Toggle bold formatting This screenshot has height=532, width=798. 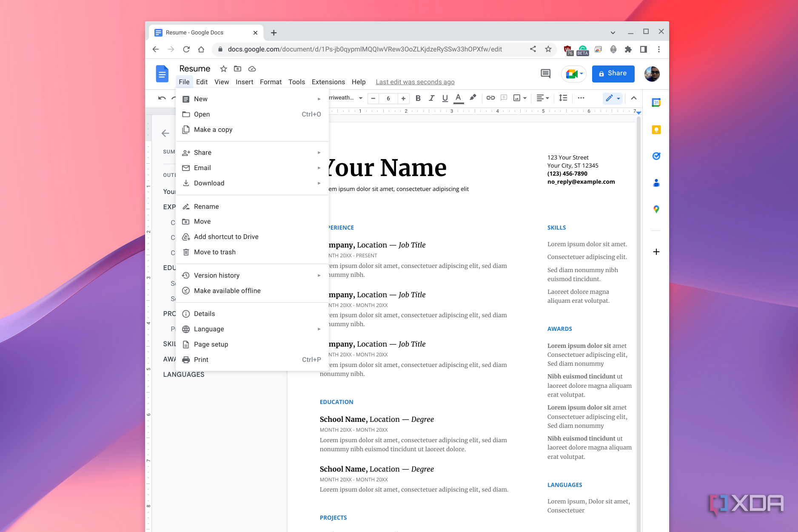[x=418, y=98]
